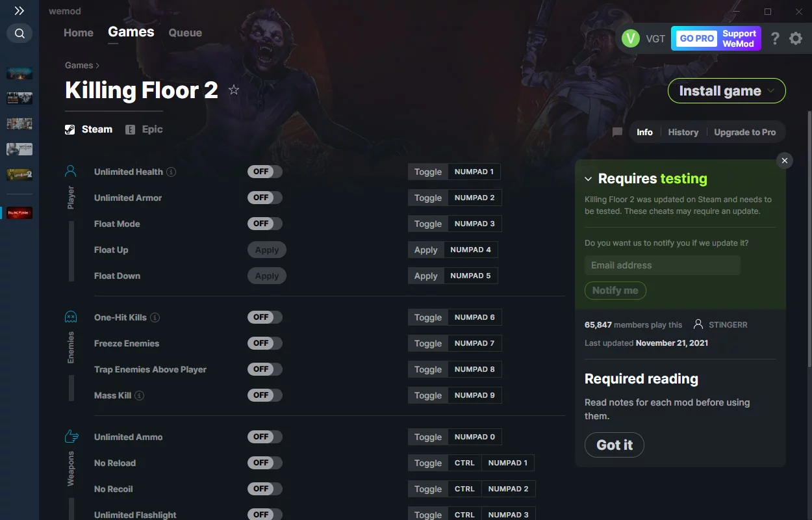812x520 pixels.
Task: Click the Last updated November 21, 2021 text
Action: 646,343
